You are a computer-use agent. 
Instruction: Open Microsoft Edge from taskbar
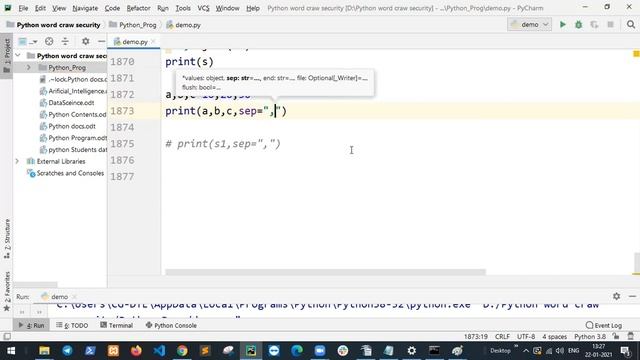click(297, 351)
